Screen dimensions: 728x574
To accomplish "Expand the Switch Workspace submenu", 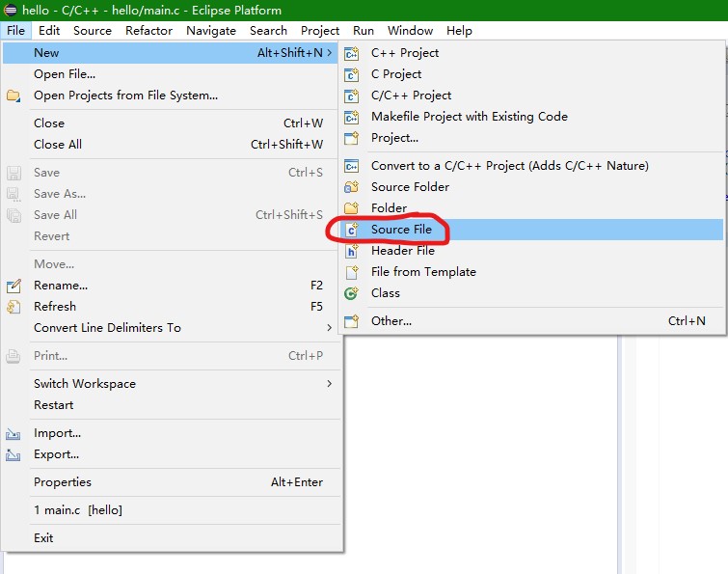I will coord(329,384).
